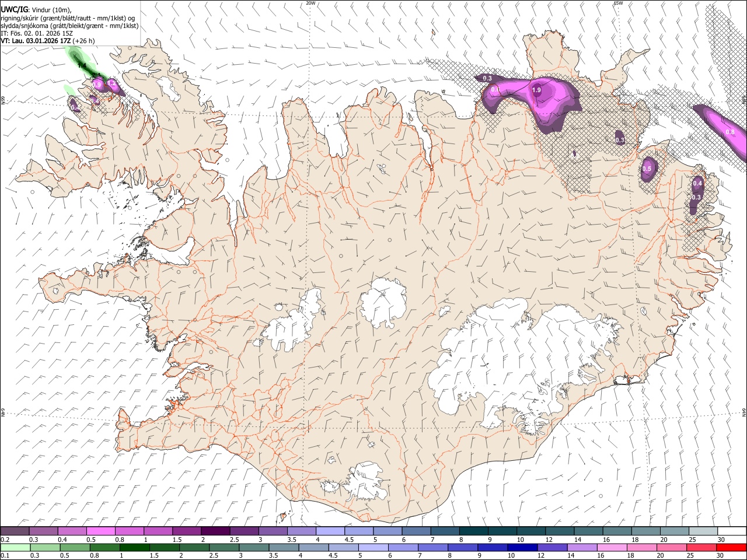
Task: Click the 1.2 snowfall value in the Westfjords
Action: pos(113,84)
